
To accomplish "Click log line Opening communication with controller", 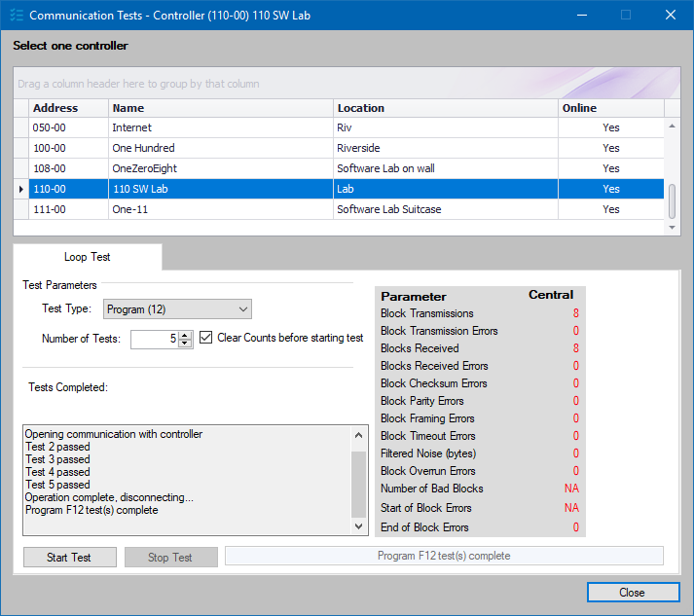I will click(114, 434).
